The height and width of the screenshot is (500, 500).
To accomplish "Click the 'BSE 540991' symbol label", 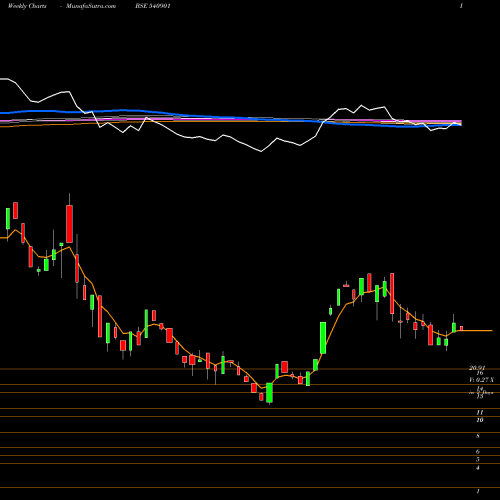I will pos(153,6).
